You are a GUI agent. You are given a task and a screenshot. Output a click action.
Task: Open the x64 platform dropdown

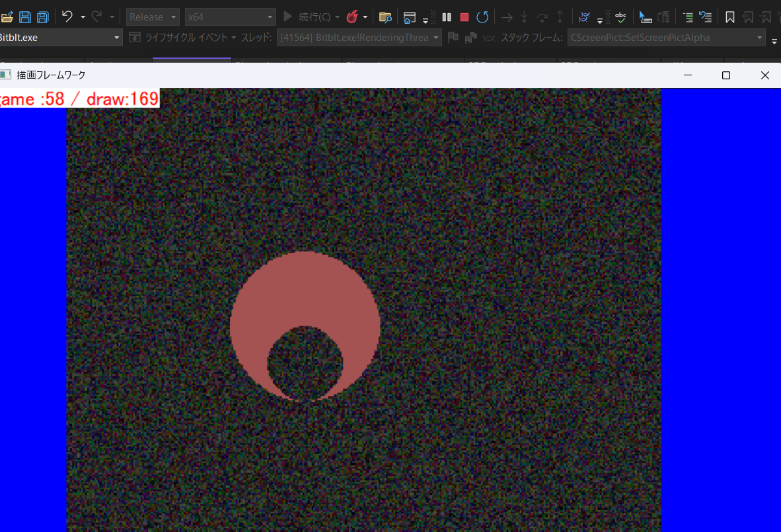coord(231,17)
